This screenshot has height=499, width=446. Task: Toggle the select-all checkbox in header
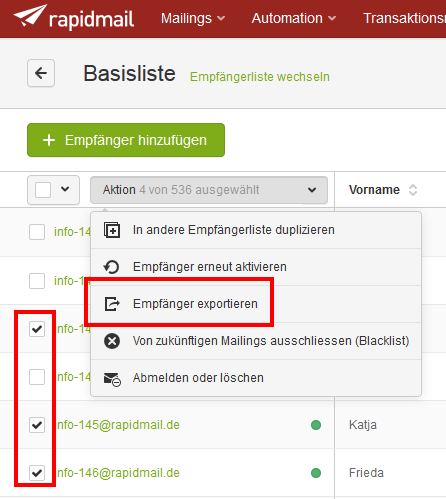(x=43, y=190)
